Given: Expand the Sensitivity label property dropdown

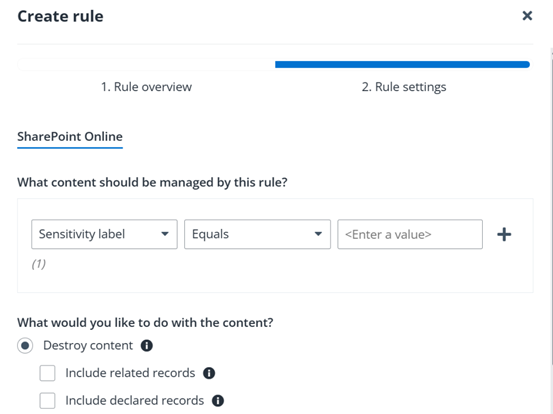Looking at the screenshot, I should [104, 234].
